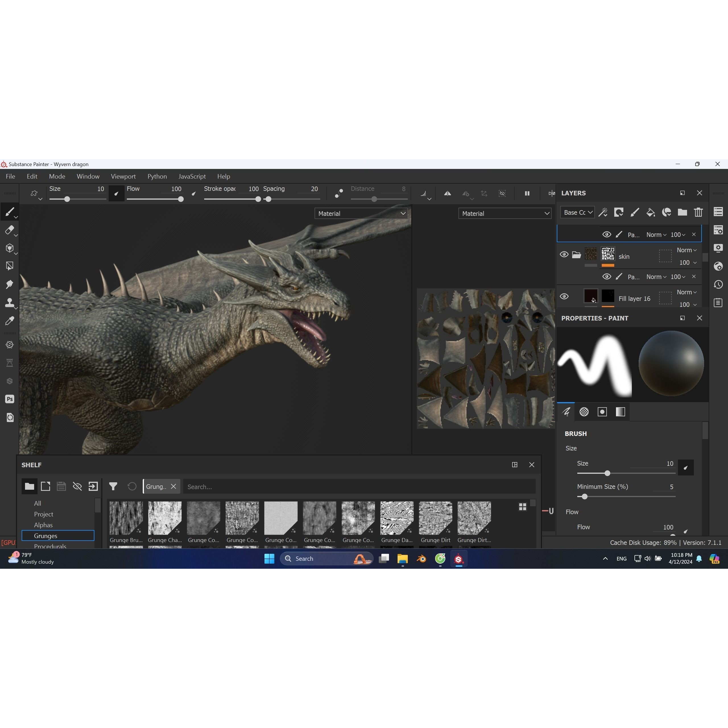Open the Python menu
The width and height of the screenshot is (728, 728).
click(x=157, y=176)
